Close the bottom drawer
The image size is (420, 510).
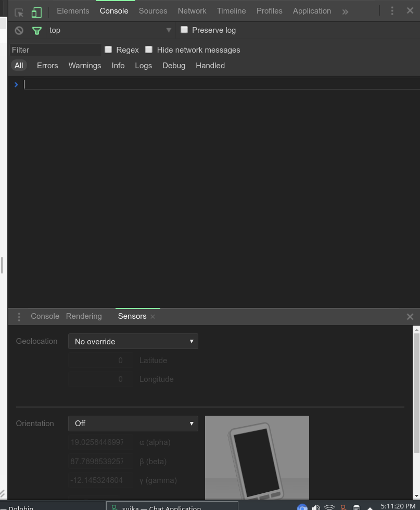tap(410, 317)
